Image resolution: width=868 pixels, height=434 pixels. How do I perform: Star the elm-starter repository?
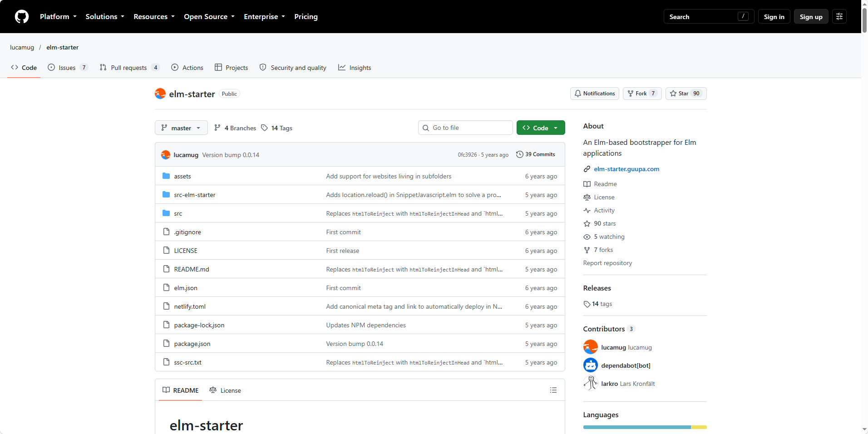pyautogui.click(x=686, y=94)
